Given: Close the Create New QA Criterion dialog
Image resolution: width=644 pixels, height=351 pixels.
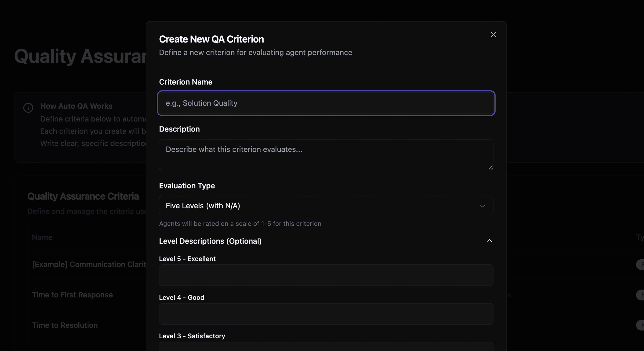Looking at the screenshot, I should [493, 34].
